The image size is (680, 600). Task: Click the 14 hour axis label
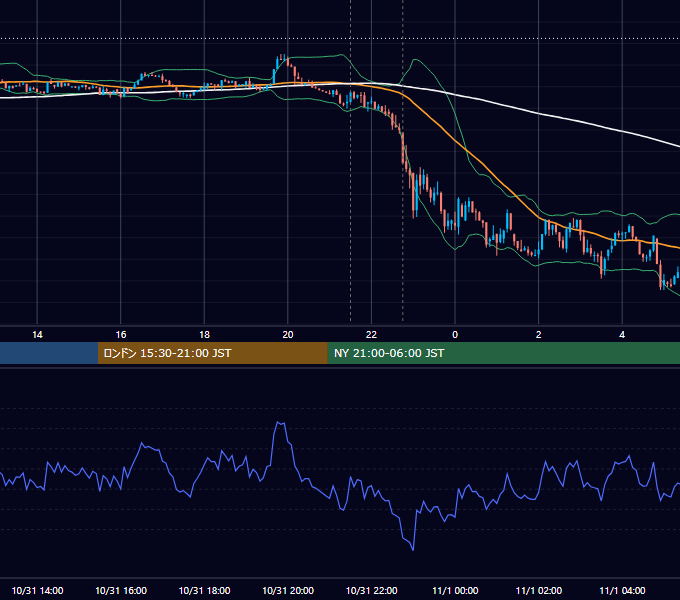coord(37,335)
